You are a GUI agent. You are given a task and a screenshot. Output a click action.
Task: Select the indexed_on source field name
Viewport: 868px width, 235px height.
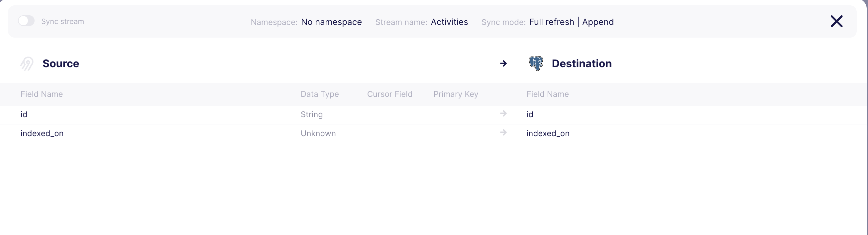point(42,133)
